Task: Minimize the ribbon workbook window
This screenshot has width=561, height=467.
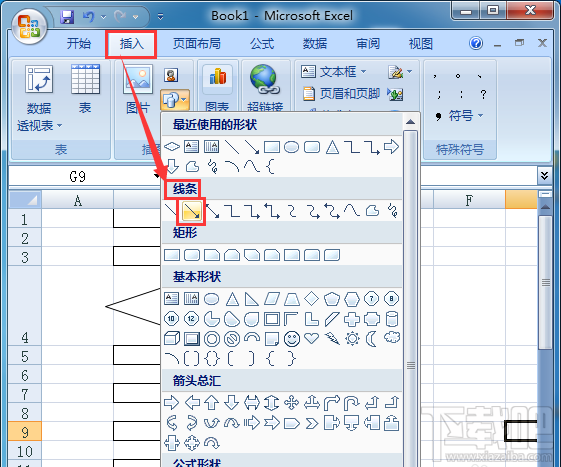Action: click(497, 44)
